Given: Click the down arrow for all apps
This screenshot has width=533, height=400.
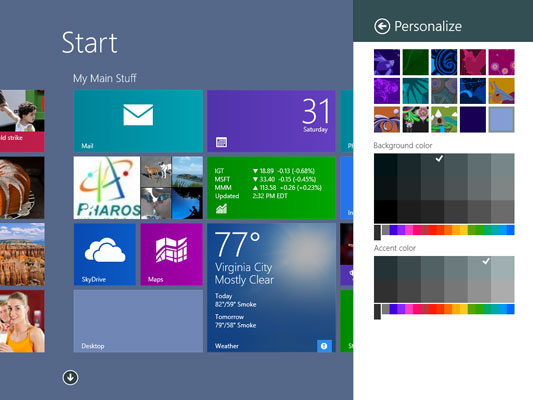Looking at the screenshot, I should coord(70,377).
